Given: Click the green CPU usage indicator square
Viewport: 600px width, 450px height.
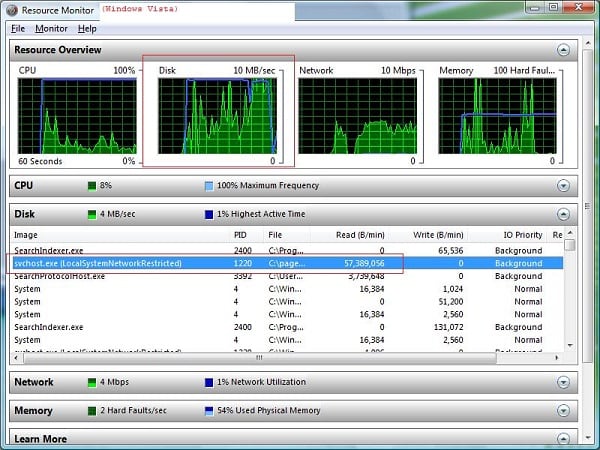Looking at the screenshot, I should click(93, 185).
